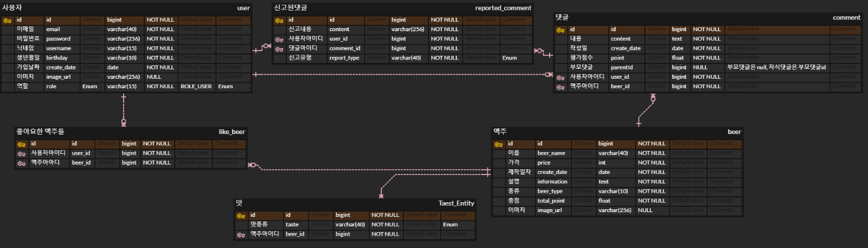Click the 'int' data type cell
The height and width of the screenshot is (248, 868).
click(616, 162)
